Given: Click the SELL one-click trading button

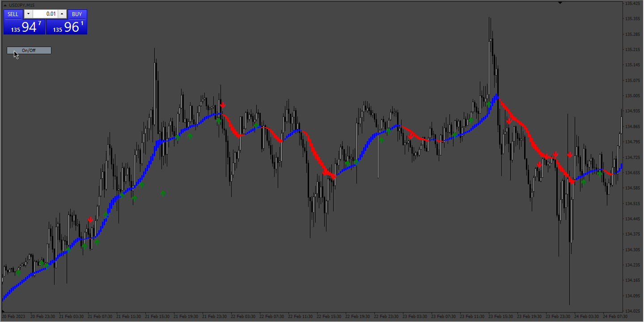Looking at the screenshot, I should 13,14.
